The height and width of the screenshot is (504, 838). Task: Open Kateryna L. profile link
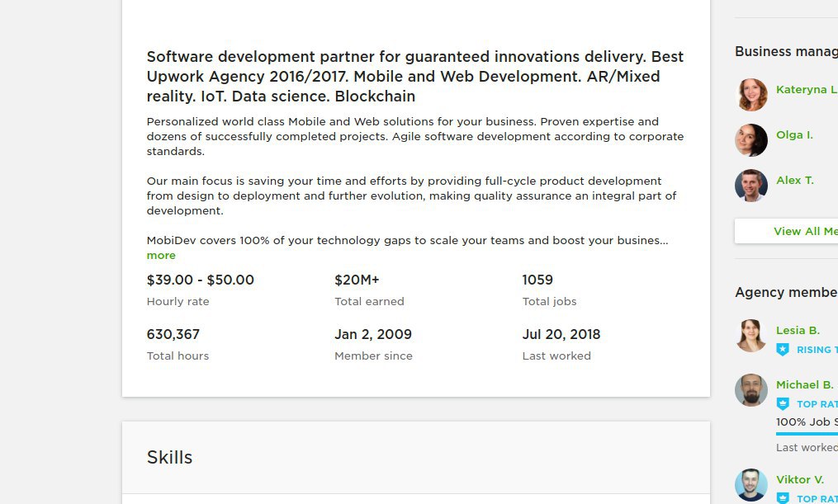coord(807,89)
